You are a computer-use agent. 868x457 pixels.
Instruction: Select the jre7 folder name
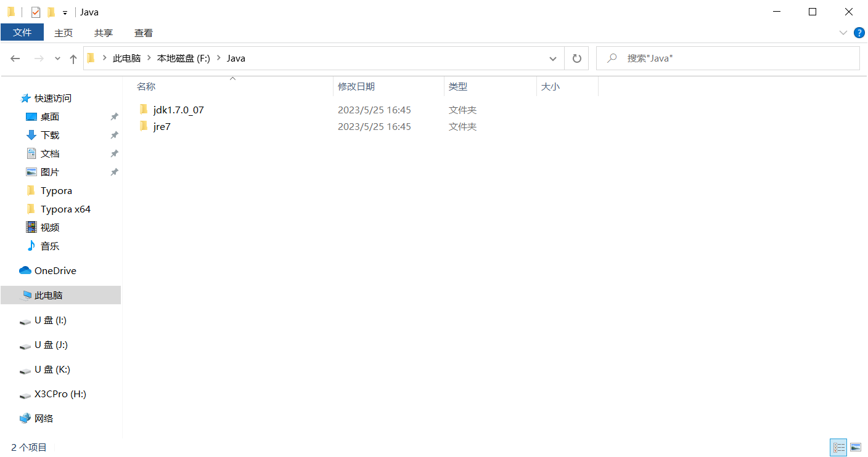click(x=162, y=127)
